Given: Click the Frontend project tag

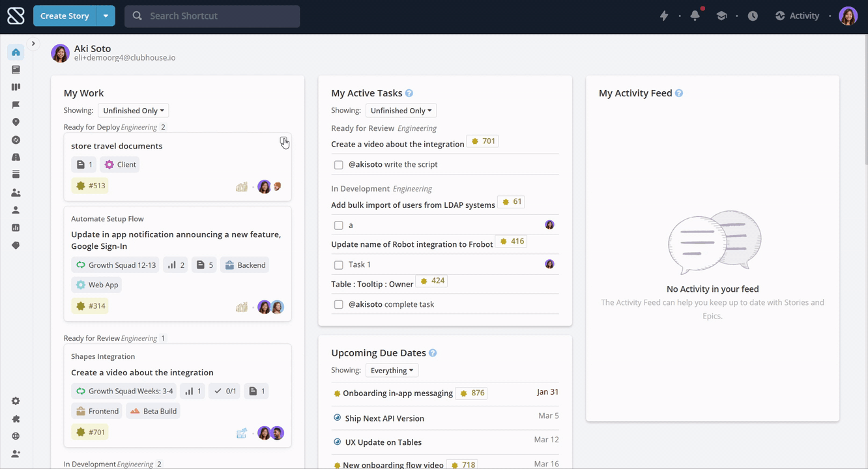Looking at the screenshot, I should (x=97, y=411).
